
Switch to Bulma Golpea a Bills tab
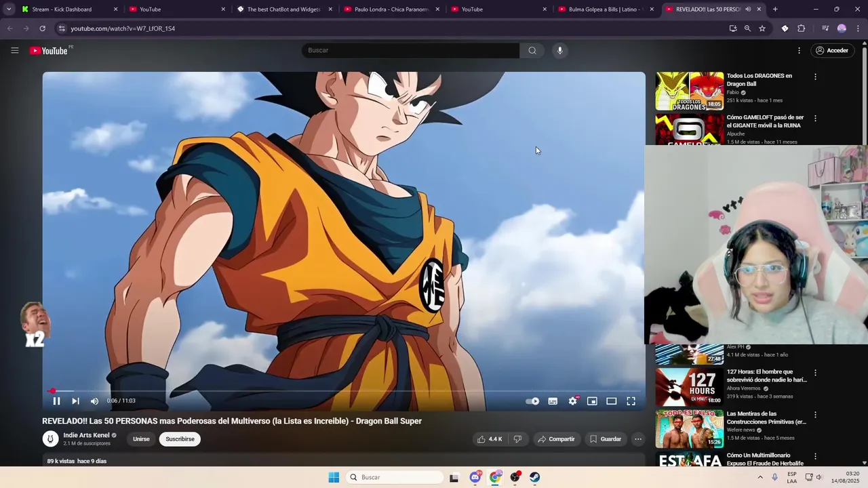pos(606,9)
